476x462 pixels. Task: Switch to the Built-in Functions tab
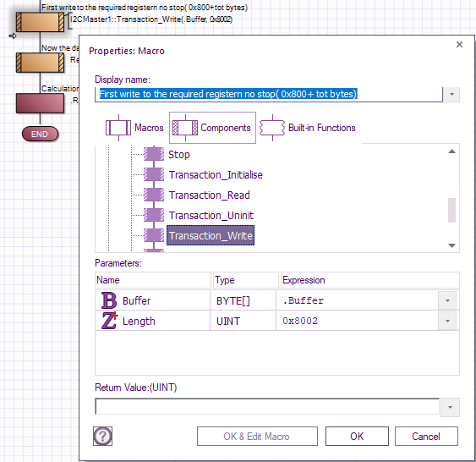308,128
